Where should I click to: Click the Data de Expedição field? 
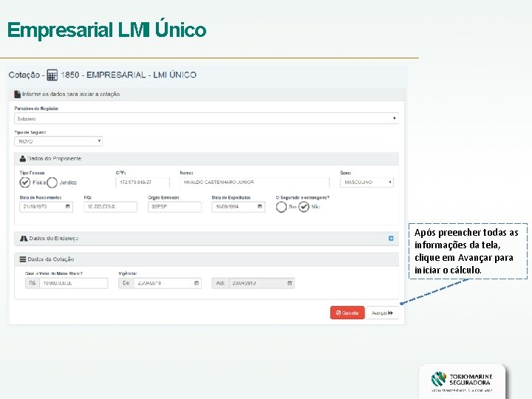(x=239, y=207)
